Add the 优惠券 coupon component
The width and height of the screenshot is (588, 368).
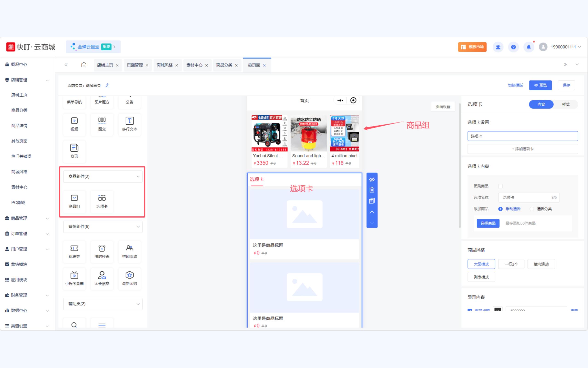[x=74, y=251]
